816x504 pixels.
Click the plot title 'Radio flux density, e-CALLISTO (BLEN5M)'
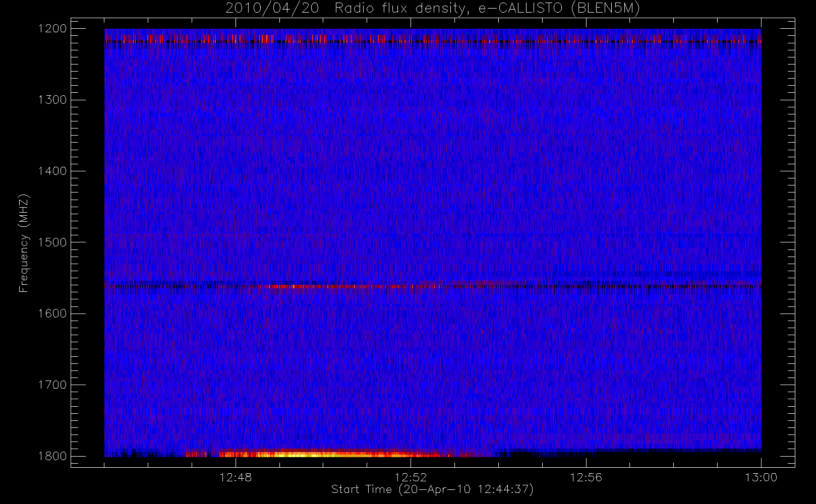click(x=487, y=9)
